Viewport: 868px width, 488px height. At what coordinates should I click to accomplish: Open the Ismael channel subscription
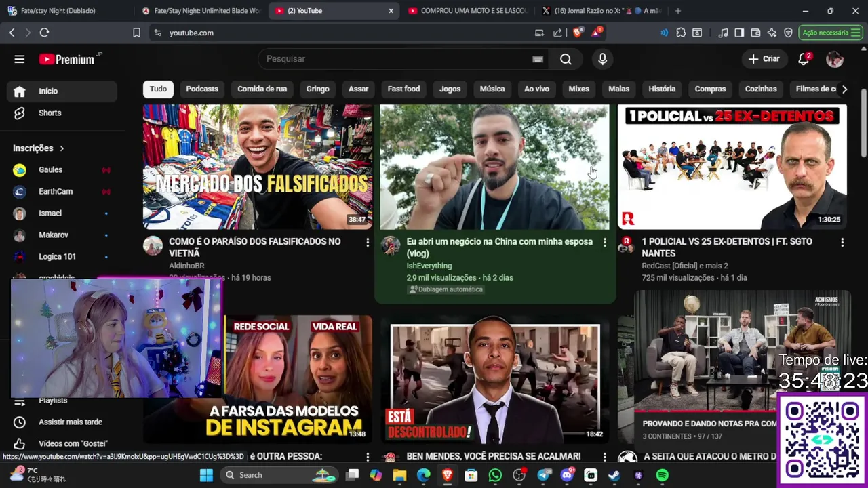pyautogui.click(x=62, y=213)
